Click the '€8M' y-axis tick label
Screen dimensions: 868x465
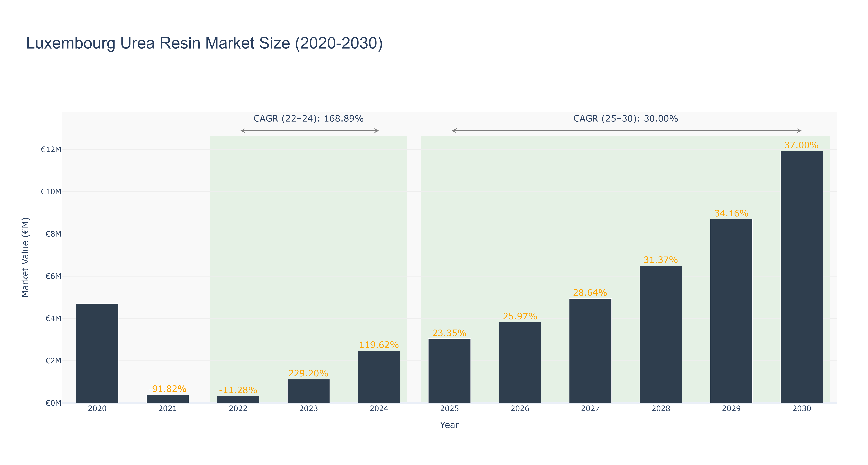(x=53, y=234)
